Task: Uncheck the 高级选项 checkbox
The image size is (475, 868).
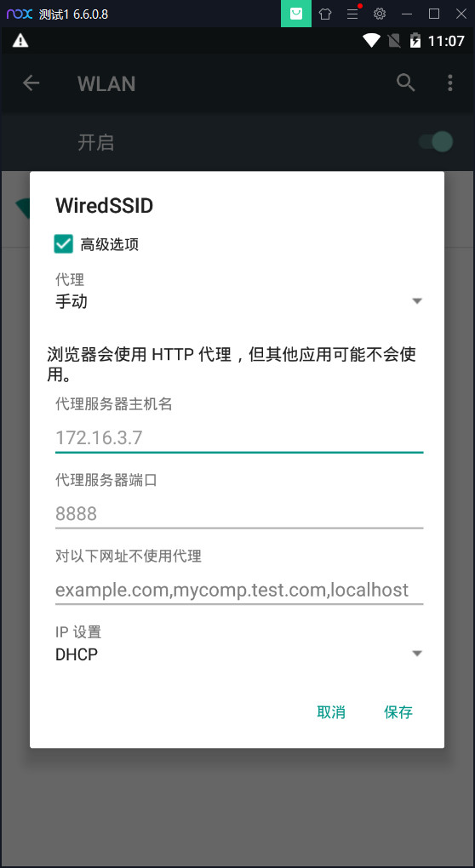Action: click(x=64, y=244)
